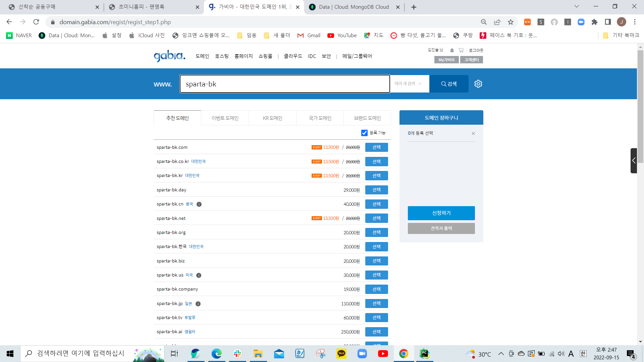This screenshot has height=362, width=644.
Task: Open a new browser tab
Action: [x=414, y=7]
